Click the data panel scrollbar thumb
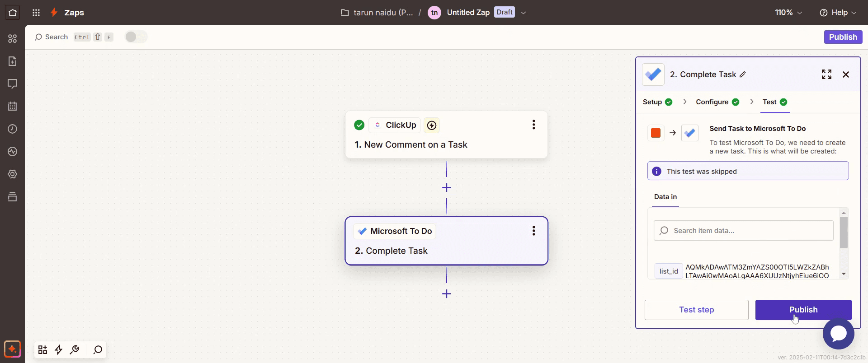Image resolution: width=868 pixels, height=363 pixels. click(x=844, y=233)
